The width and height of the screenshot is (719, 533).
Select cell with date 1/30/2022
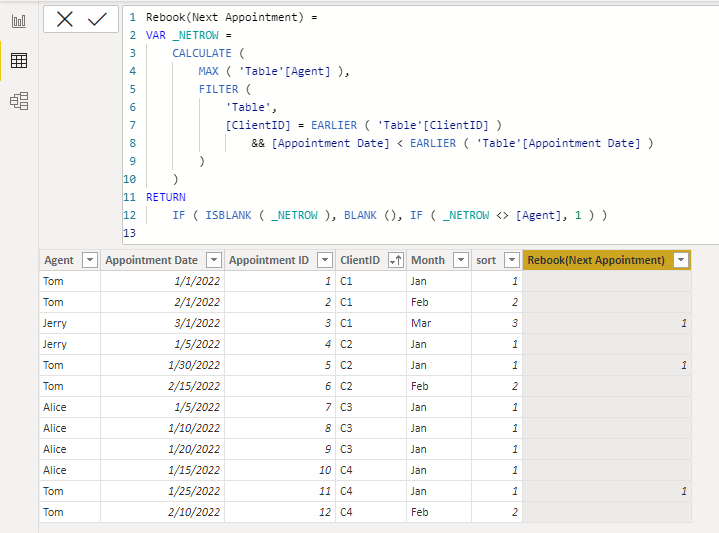(162, 365)
